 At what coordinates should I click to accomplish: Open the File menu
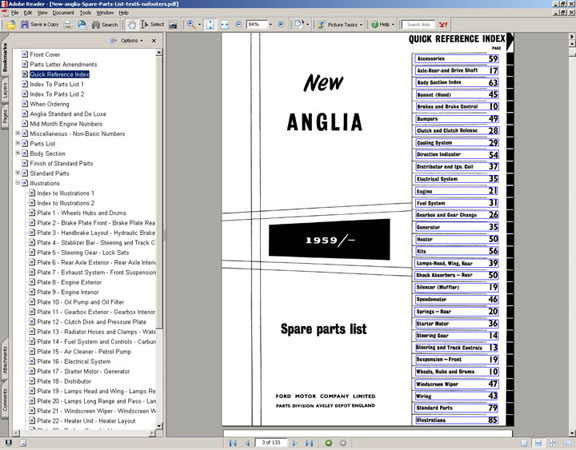(15, 12)
